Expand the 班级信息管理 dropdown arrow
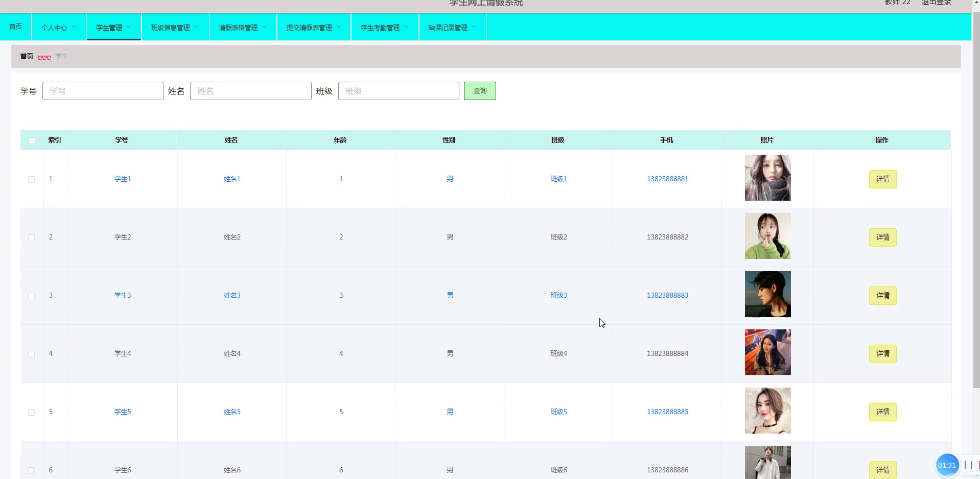 [x=197, y=27]
